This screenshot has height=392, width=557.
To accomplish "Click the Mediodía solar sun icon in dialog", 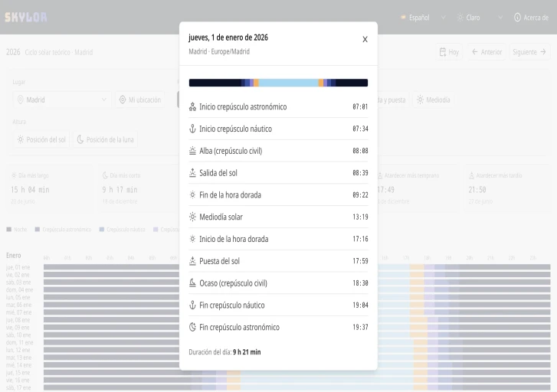I will click(x=192, y=217).
